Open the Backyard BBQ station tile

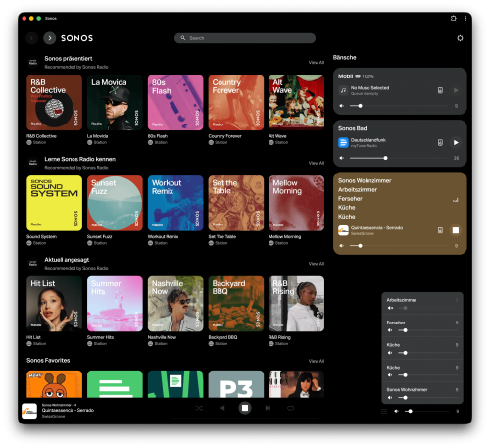point(236,304)
